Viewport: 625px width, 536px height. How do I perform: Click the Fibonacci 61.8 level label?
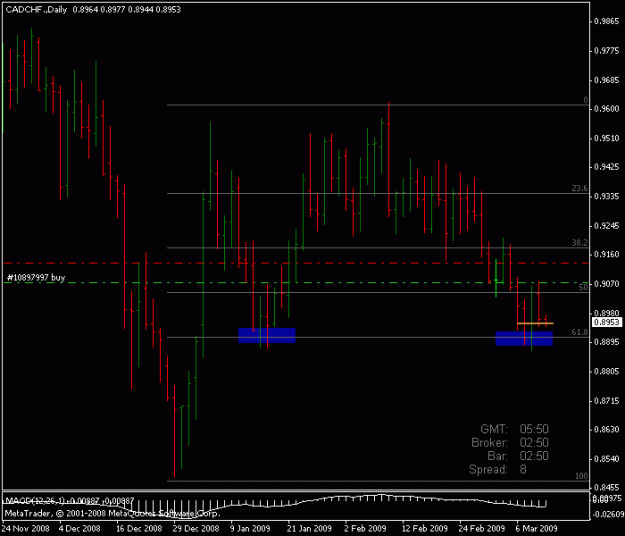(x=580, y=332)
